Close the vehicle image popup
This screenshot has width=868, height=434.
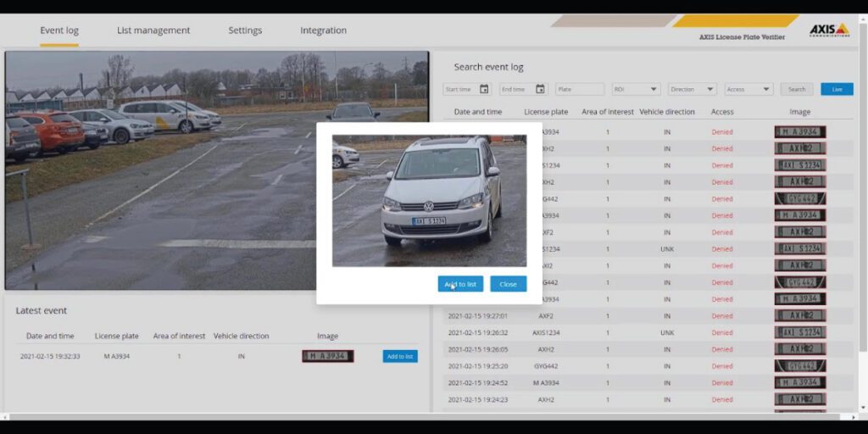point(508,284)
